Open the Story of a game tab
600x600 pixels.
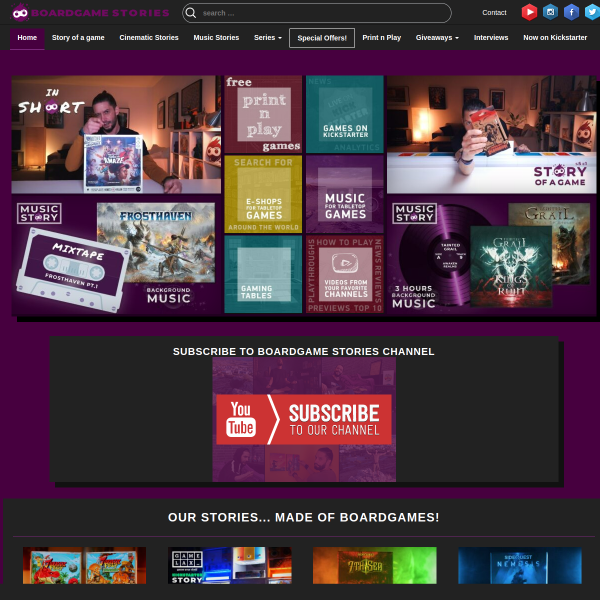pyautogui.click(x=78, y=38)
